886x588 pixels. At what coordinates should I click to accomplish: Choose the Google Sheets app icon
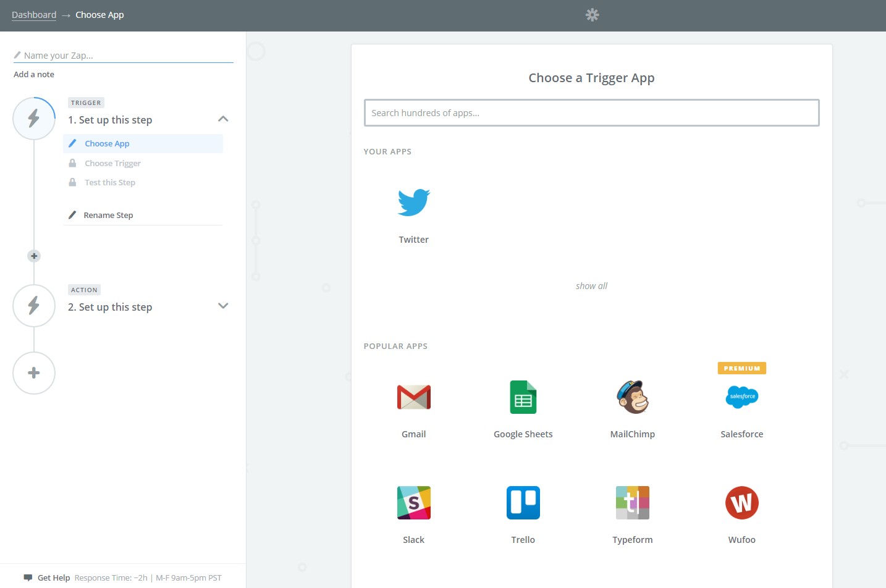(523, 397)
